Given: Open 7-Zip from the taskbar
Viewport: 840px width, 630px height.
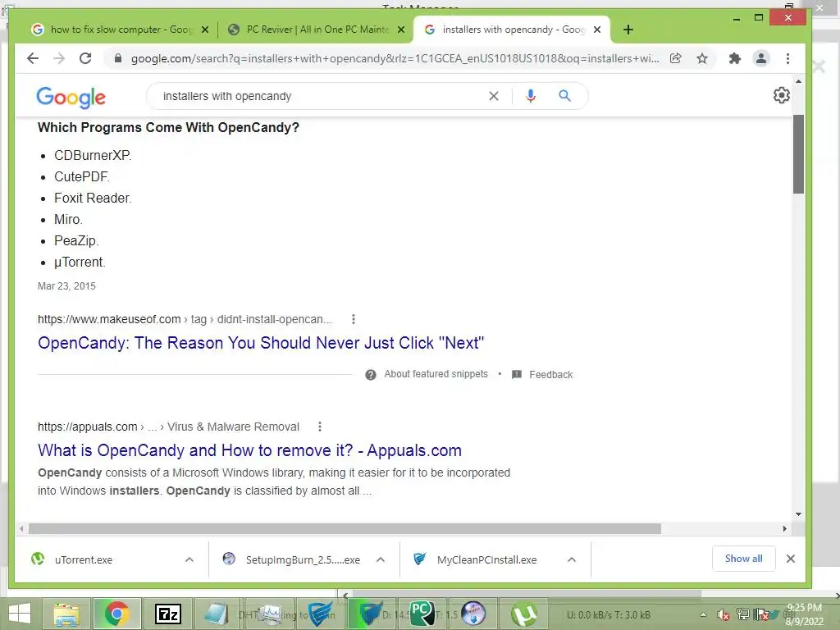Looking at the screenshot, I should (167, 614).
